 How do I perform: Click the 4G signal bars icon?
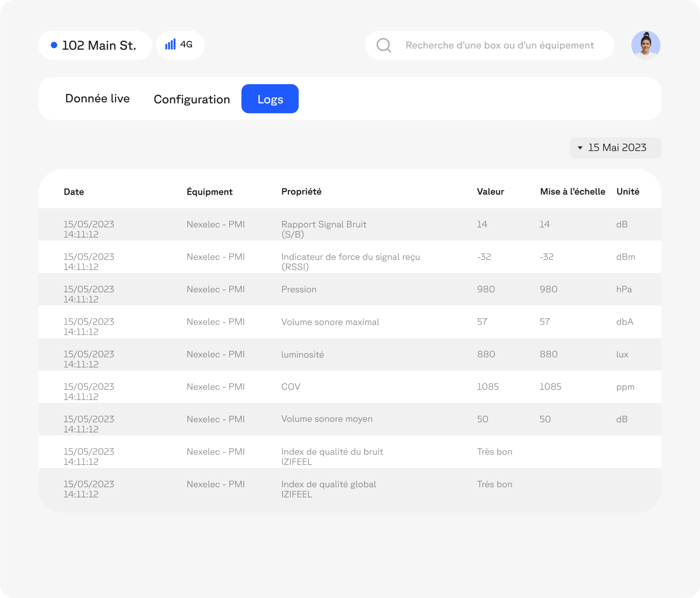coord(170,45)
